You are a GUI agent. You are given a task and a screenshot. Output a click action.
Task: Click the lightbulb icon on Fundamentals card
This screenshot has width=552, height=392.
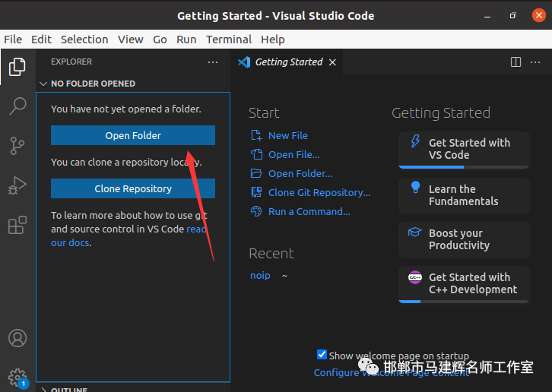point(415,187)
